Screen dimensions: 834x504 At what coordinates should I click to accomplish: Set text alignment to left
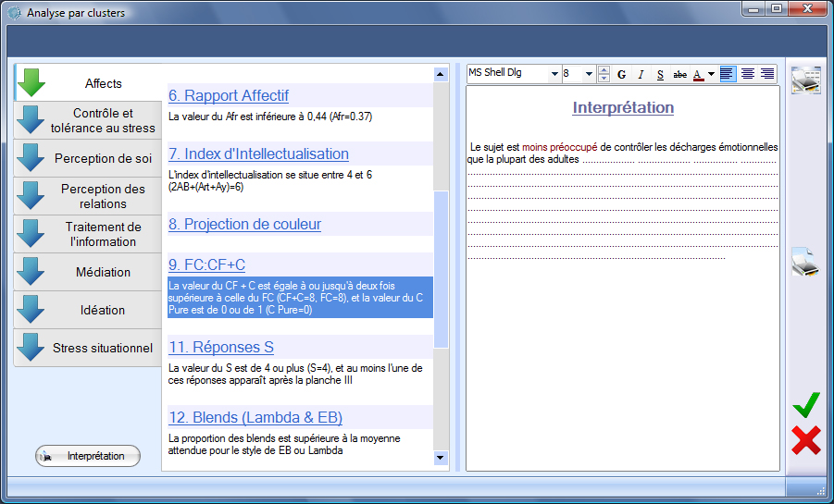pyautogui.click(x=728, y=74)
